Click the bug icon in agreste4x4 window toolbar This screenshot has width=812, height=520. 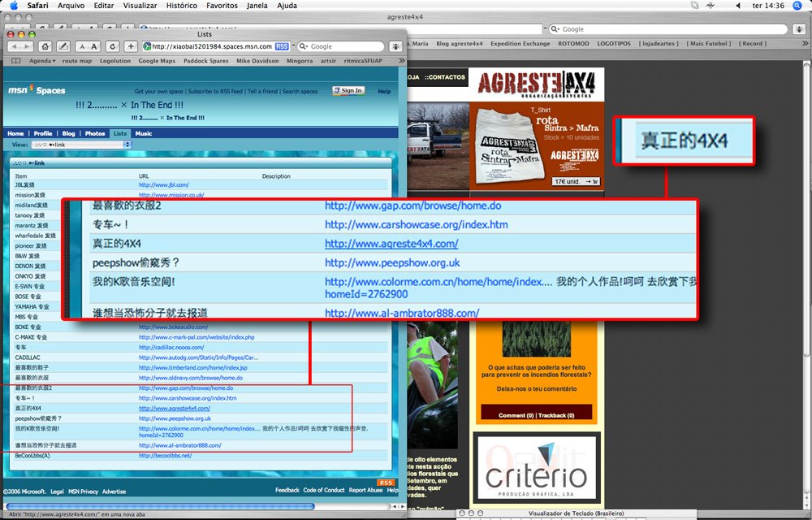[798, 29]
